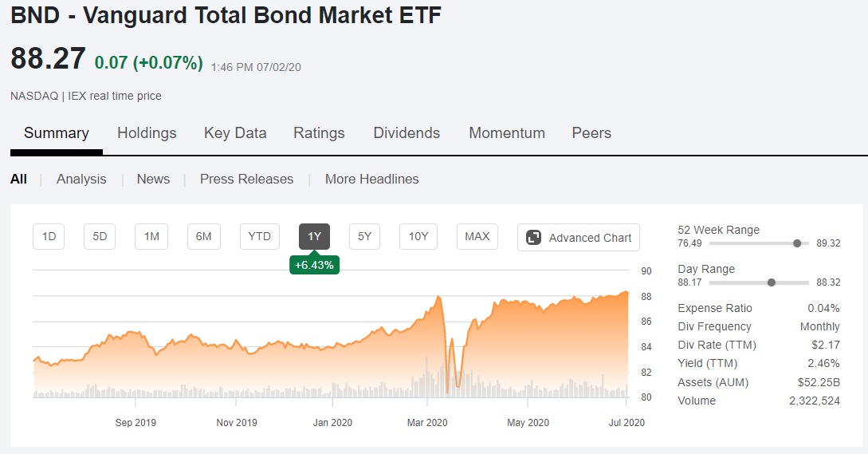The image size is (868, 454).
Task: Open the Momentum tab
Action: click(507, 133)
